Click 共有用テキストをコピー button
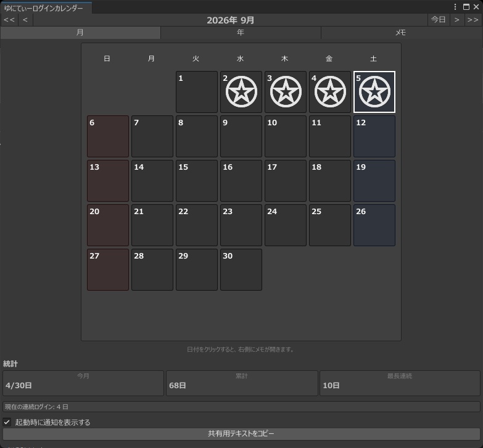 coord(241,434)
